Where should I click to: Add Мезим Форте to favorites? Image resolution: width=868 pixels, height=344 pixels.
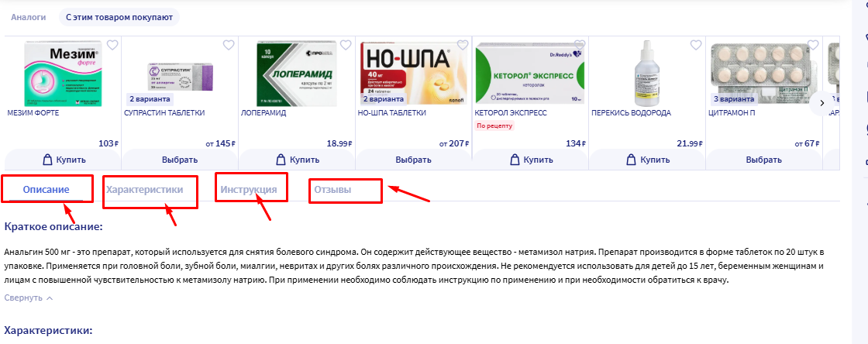112,46
